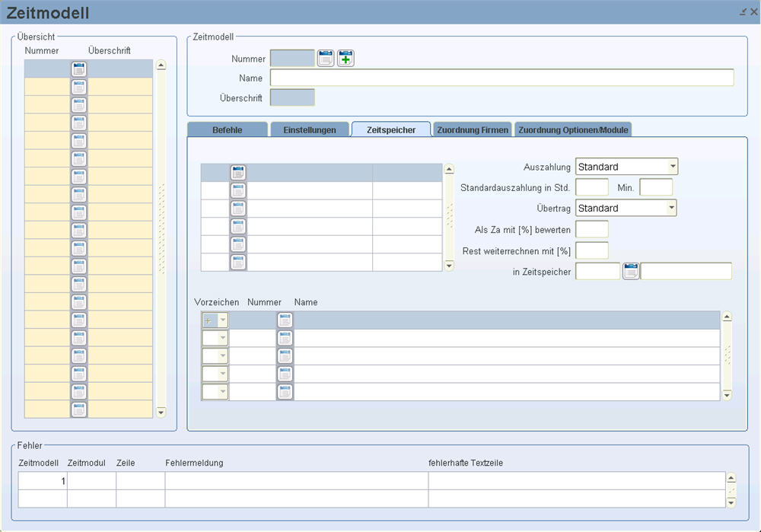Click the Übersicht list scroll-down arrow
This screenshot has height=532, width=761.
(161, 413)
